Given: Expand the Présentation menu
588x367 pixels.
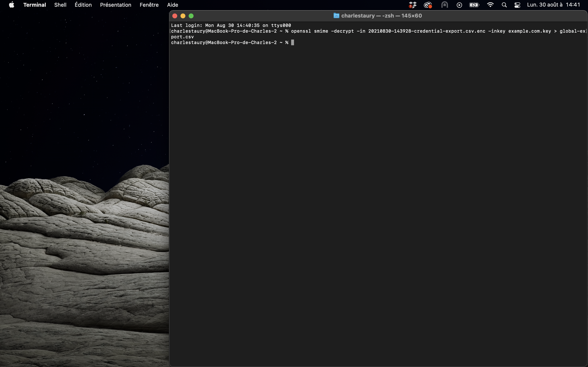Looking at the screenshot, I should (116, 5).
